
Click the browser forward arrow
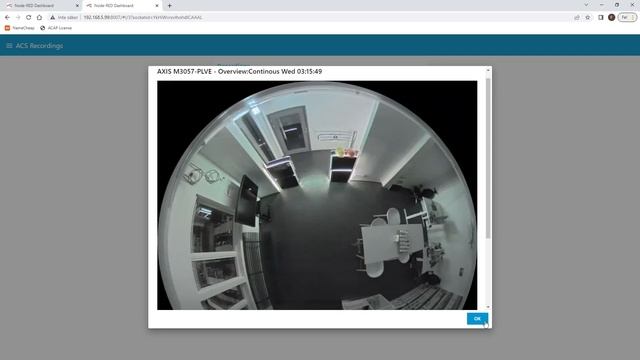(18, 18)
